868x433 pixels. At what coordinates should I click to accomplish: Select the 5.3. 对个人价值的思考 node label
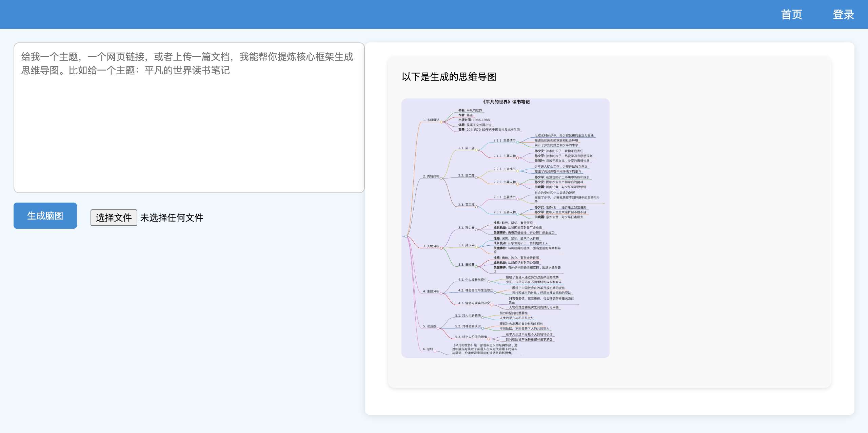(471, 337)
